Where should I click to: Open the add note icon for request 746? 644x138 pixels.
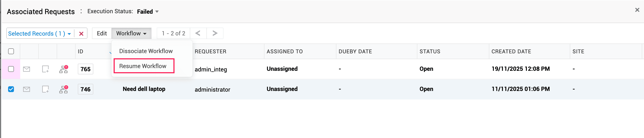pos(45,89)
